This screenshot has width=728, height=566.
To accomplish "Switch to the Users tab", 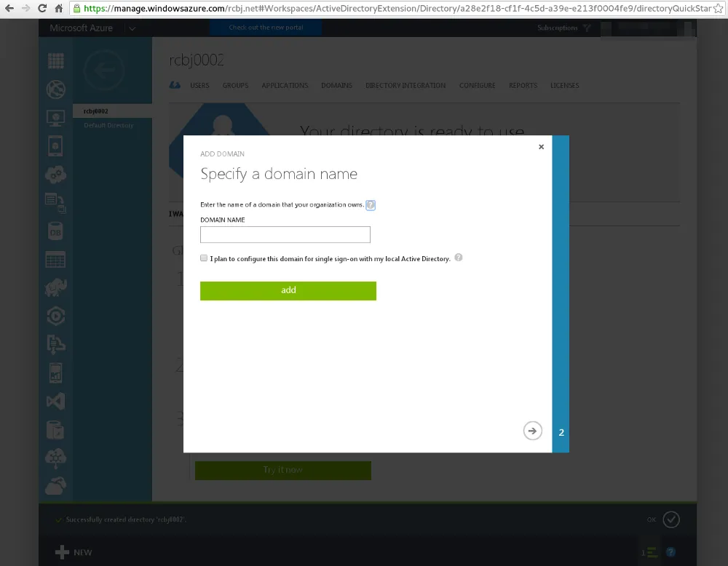I will pyautogui.click(x=199, y=85).
